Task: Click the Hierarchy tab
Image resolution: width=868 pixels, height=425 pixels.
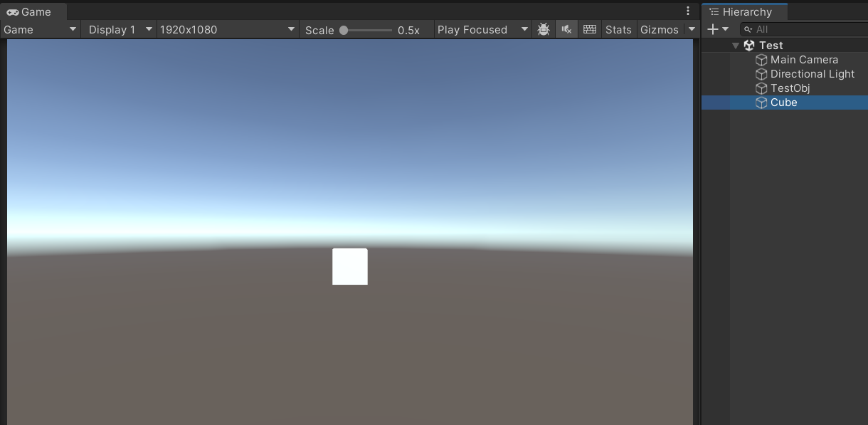Action: [744, 11]
